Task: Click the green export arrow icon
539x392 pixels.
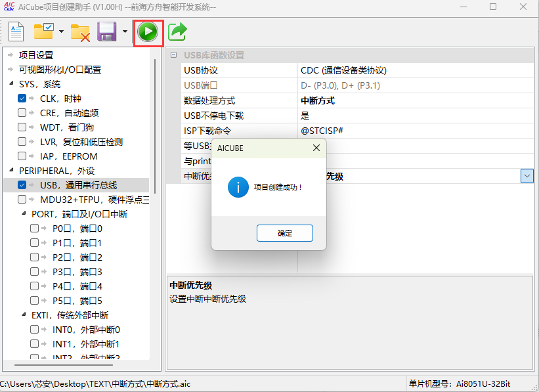Action: point(177,32)
